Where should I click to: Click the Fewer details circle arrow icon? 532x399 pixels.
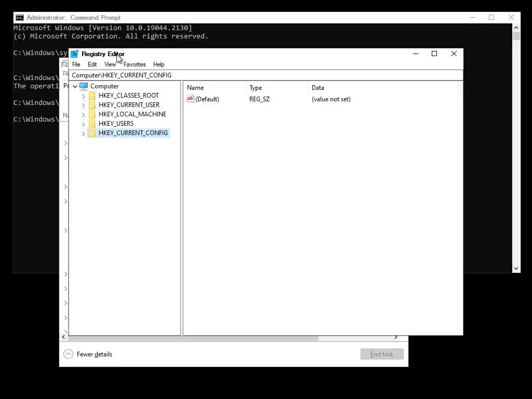click(68, 354)
